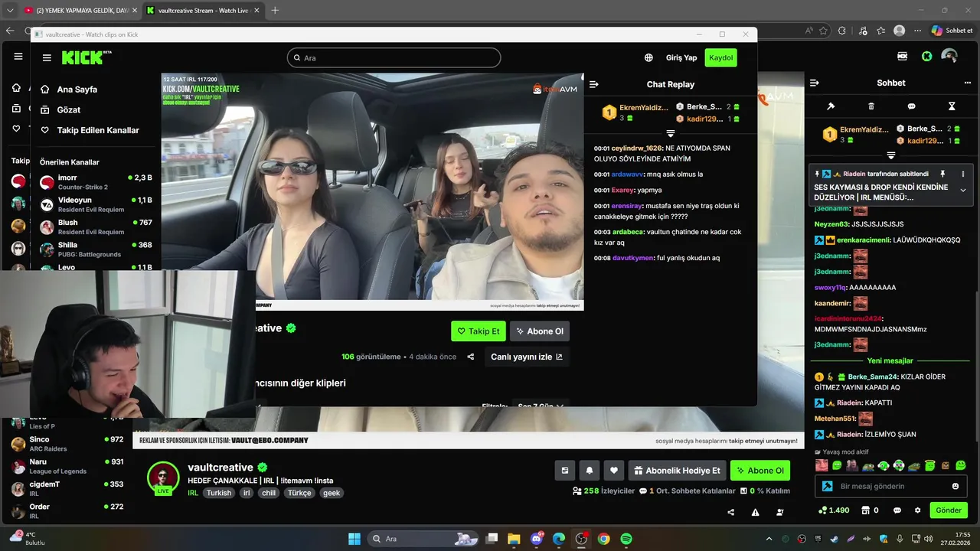Collapse the Chat Replay panel with its arrow icon
The height and width of the screenshot is (551, 980).
[x=594, y=84]
